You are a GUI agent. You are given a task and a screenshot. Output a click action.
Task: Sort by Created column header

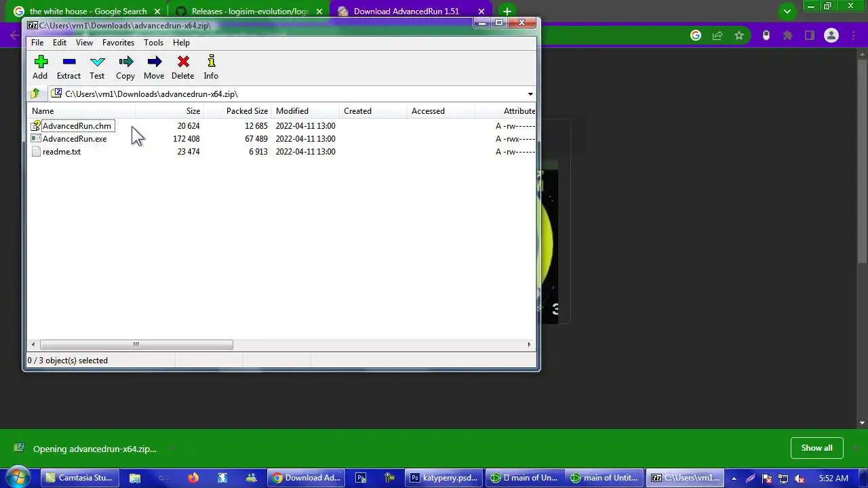pos(373,111)
